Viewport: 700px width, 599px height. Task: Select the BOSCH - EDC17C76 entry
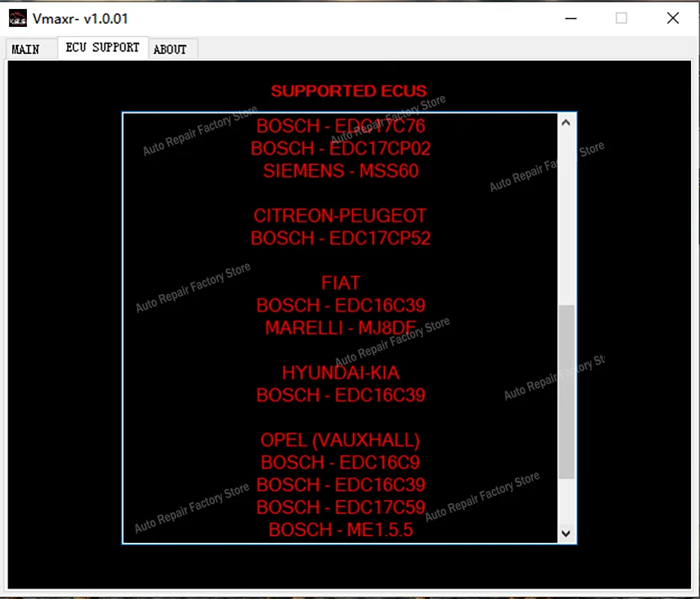341,126
